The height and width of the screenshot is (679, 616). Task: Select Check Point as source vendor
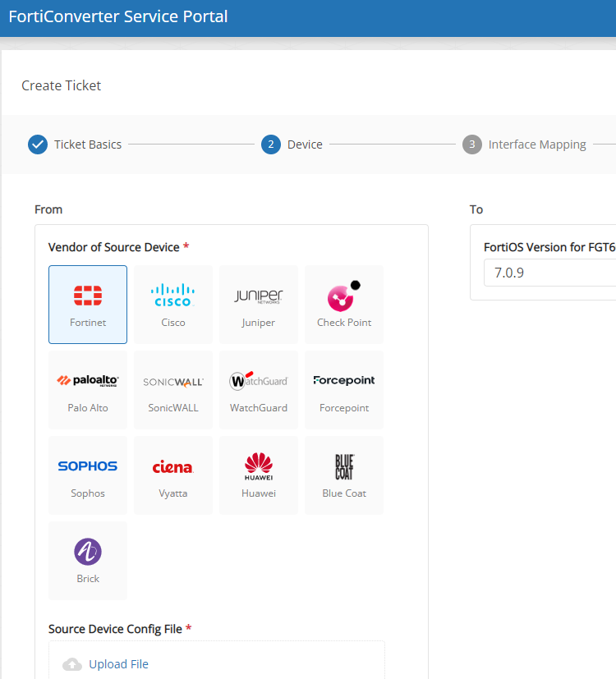point(344,305)
